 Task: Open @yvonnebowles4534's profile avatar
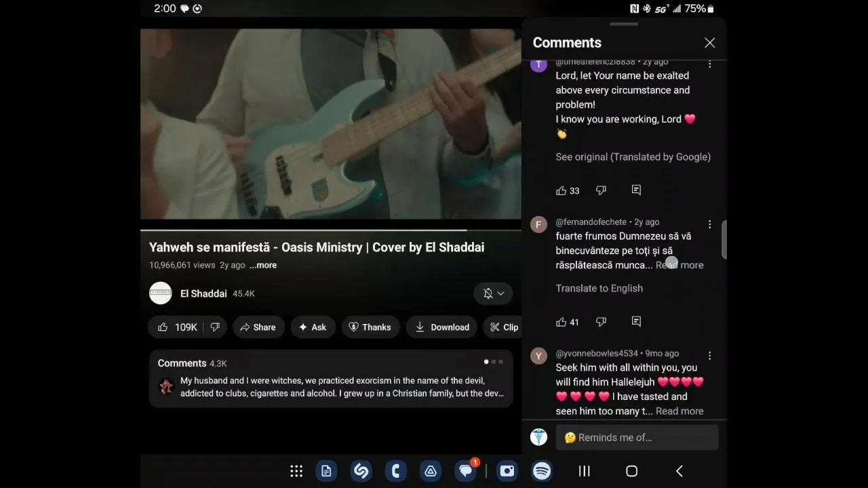pos(538,357)
